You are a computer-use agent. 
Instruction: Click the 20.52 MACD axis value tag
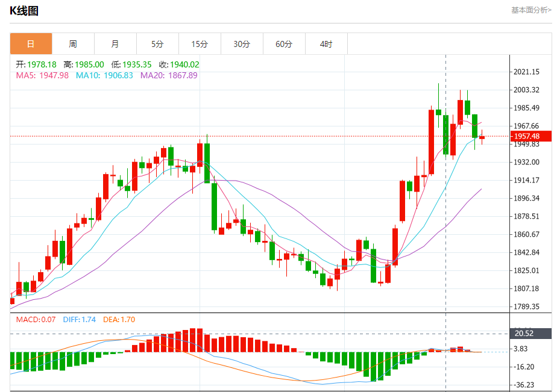[530, 334]
